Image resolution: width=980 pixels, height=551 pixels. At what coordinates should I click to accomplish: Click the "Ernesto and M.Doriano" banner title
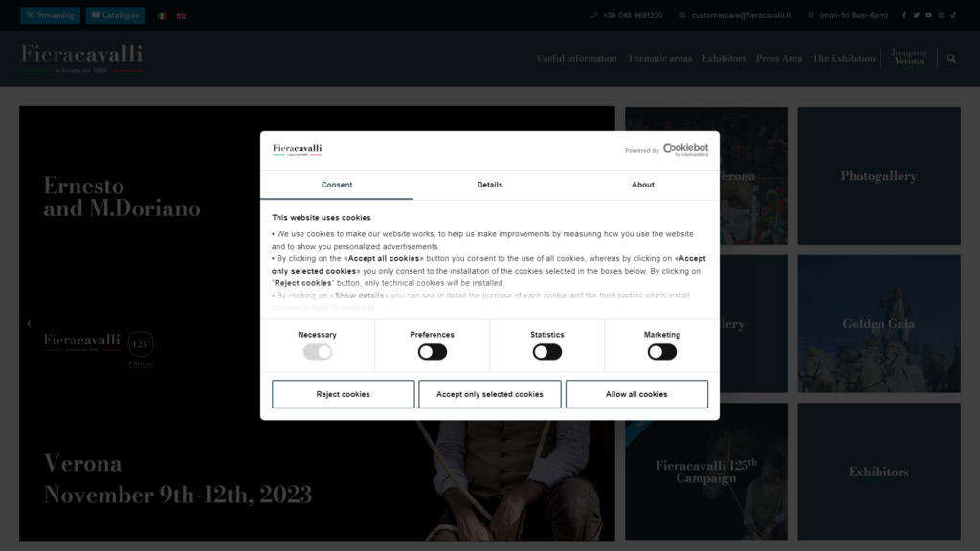(x=122, y=197)
